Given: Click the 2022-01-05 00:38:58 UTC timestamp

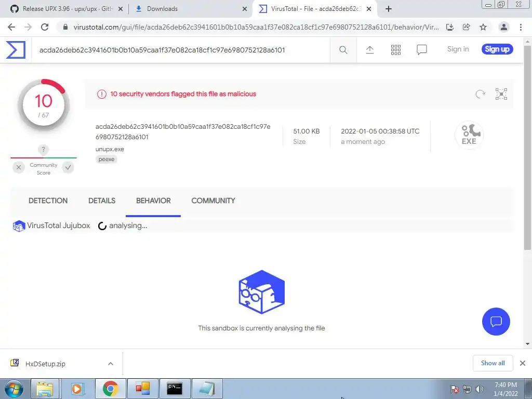Looking at the screenshot, I should tap(380, 131).
